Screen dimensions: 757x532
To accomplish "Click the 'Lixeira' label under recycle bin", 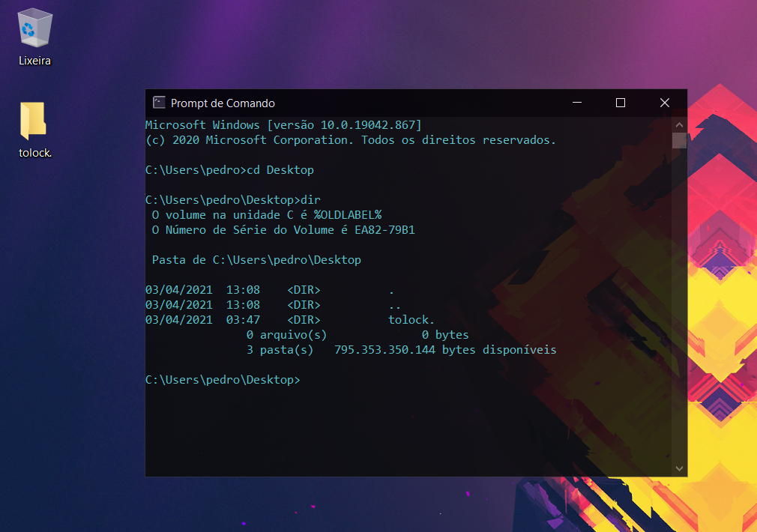I will click(x=34, y=61).
